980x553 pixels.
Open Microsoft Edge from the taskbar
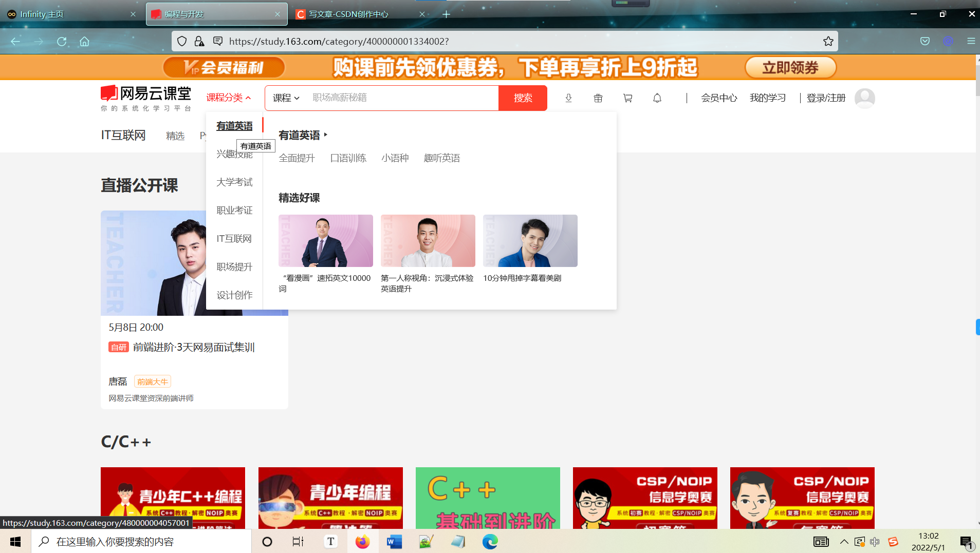click(x=490, y=542)
